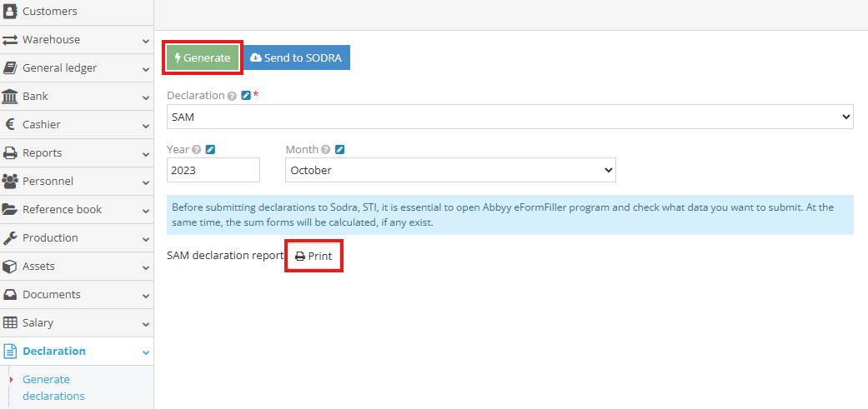This screenshot has width=868, height=409.
Task: Click the edit pencil icon beside Month
Action: pyautogui.click(x=339, y=150)
